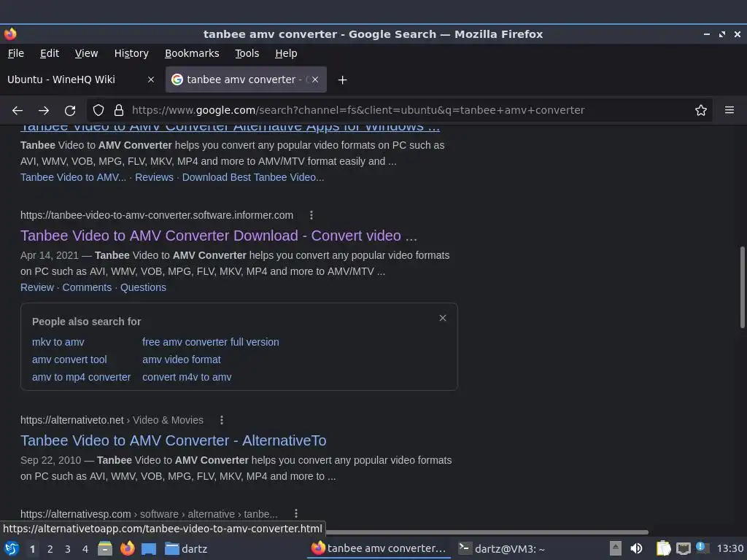Switch to the dartz@VM3 terminal window

coord(502,548)
